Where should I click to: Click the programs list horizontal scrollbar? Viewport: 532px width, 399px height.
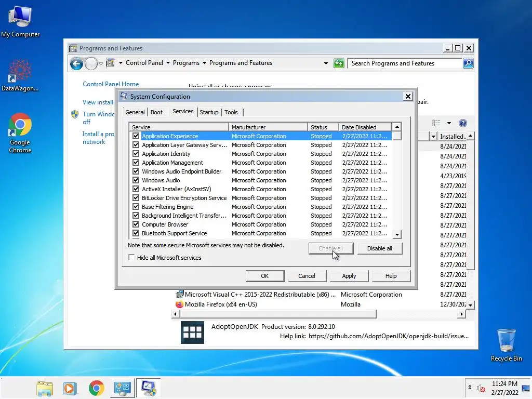pyautogui.click(x=277, y=314)
